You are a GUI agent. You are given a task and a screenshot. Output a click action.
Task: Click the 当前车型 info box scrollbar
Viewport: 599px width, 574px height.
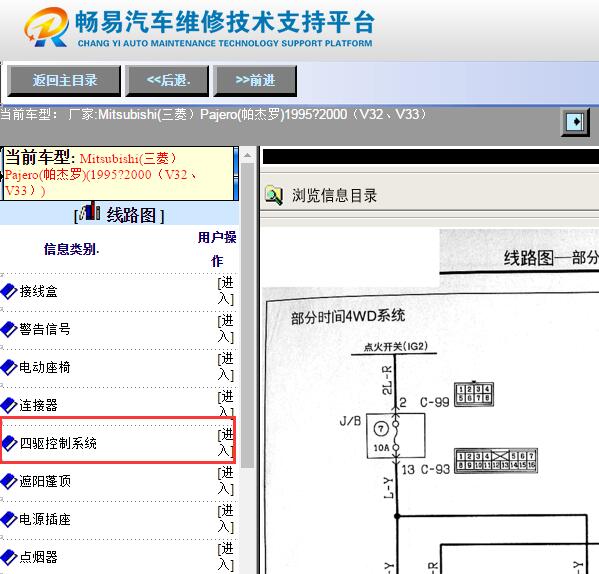click(236, 173)
